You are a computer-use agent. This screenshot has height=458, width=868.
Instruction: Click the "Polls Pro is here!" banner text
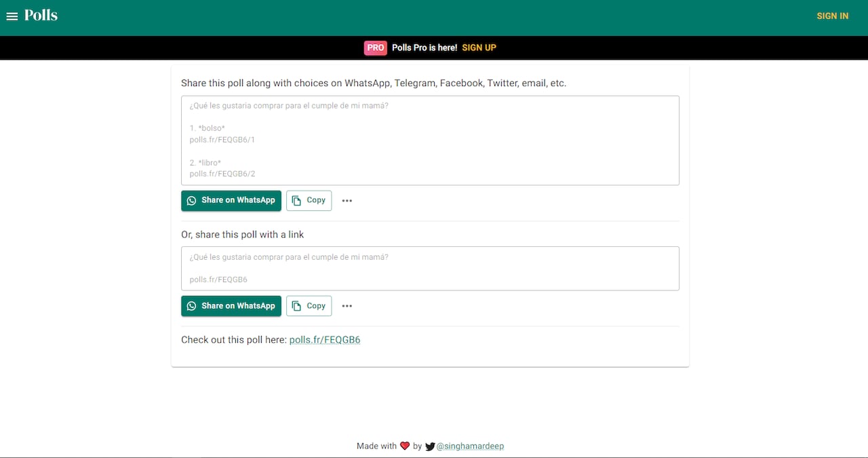425,47
